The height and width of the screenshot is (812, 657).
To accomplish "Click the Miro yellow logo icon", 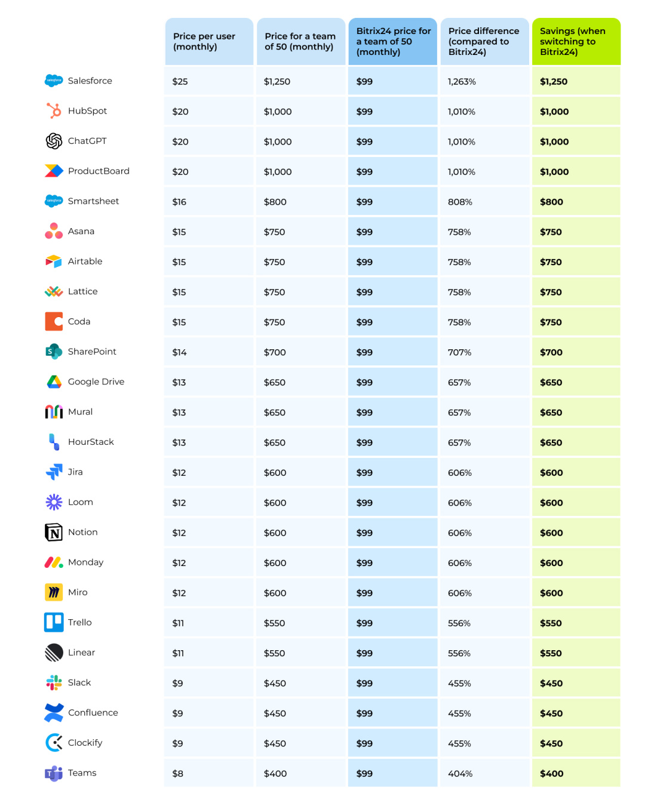I will click(x=54, y=592).
